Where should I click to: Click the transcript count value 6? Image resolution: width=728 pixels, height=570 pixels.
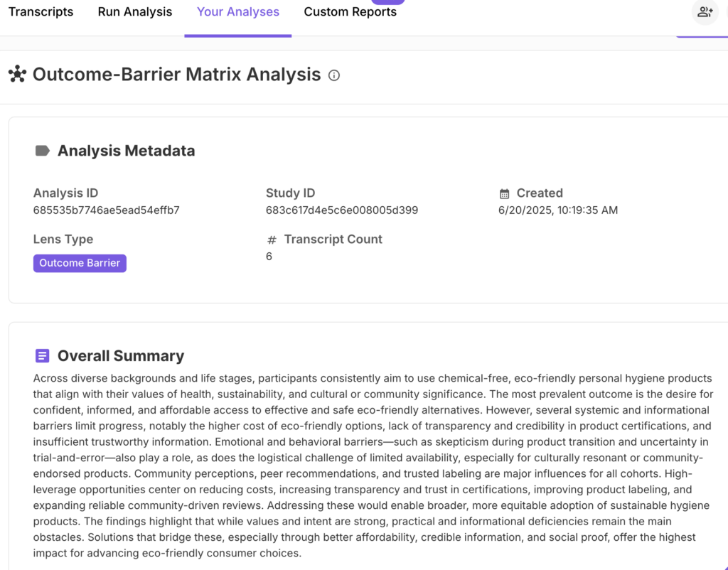tap(269, 257)
